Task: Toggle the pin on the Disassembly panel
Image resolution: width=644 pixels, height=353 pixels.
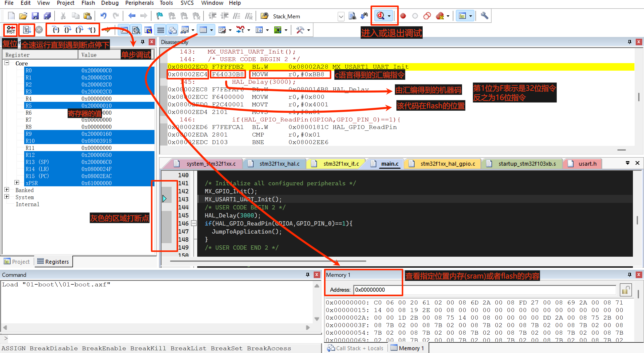Action: tap(630, 42)
